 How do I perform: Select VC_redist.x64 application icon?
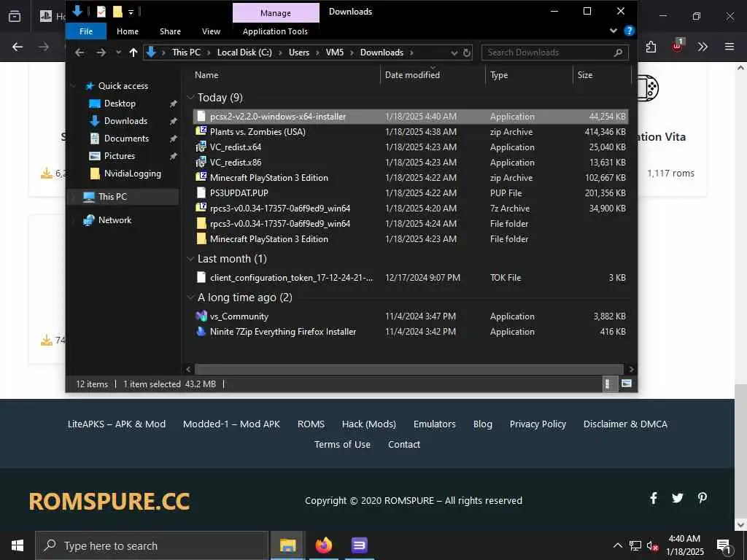(x=201, y=147)
